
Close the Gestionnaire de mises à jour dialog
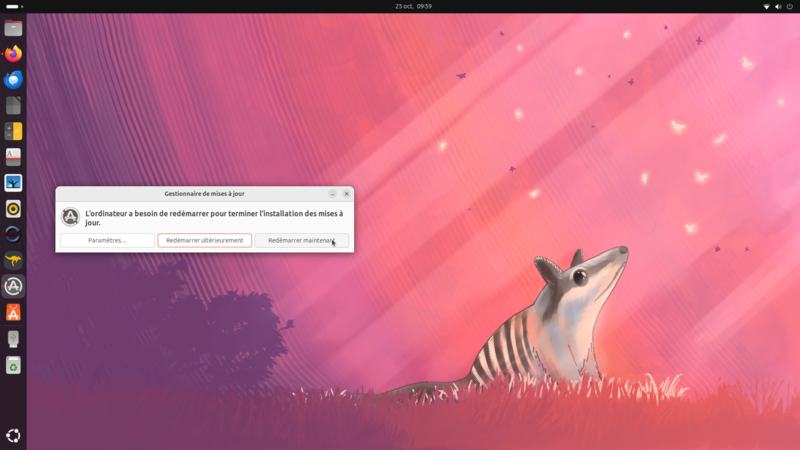[346, 194]
